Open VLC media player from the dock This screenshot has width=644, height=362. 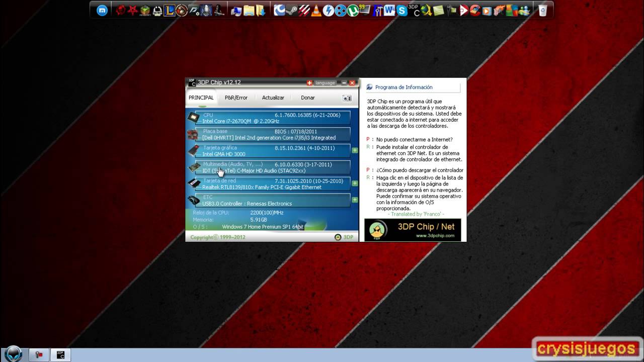click(x=316, y=10)
